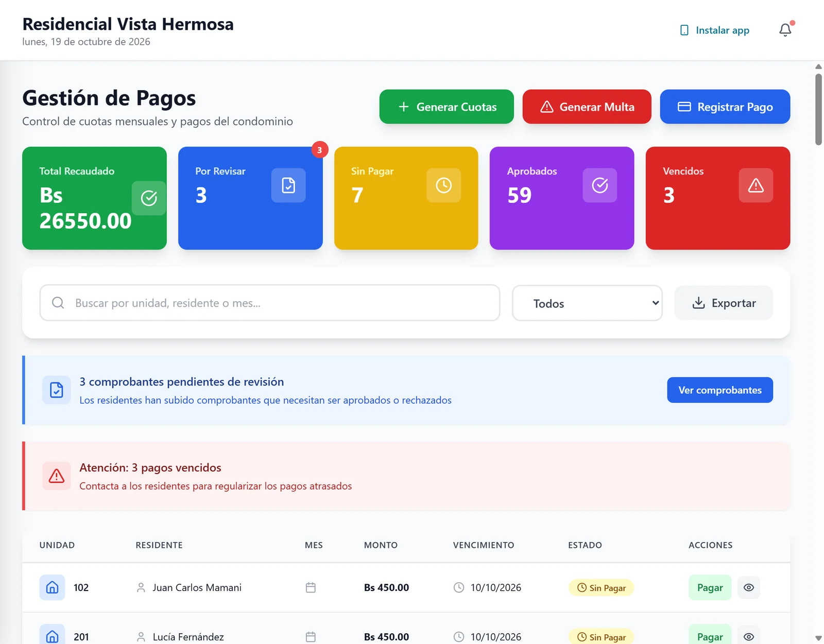Click the person icon beside Juan Carlos Mamani
This screenshot has height=644, width=824.
(x=141, y=587)
